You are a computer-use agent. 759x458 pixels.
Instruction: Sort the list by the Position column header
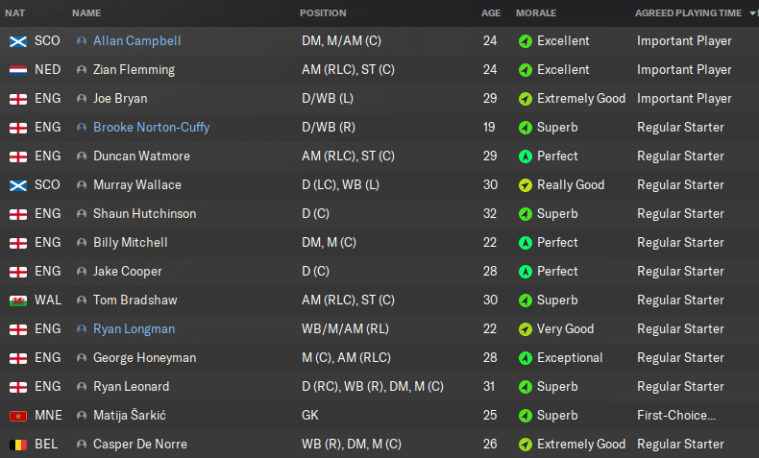coord(322,13)
